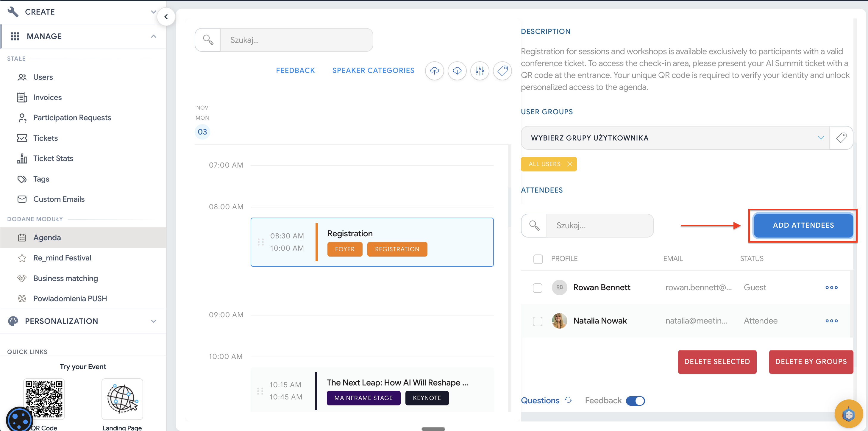This screenshot has width=868, height=431.
Task: Open the filter sliders icon
Action: point(480,71)
